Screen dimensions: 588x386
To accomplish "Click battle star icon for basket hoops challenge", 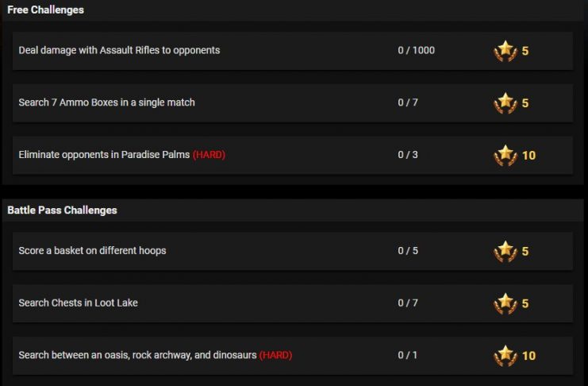I will (505, 251).
